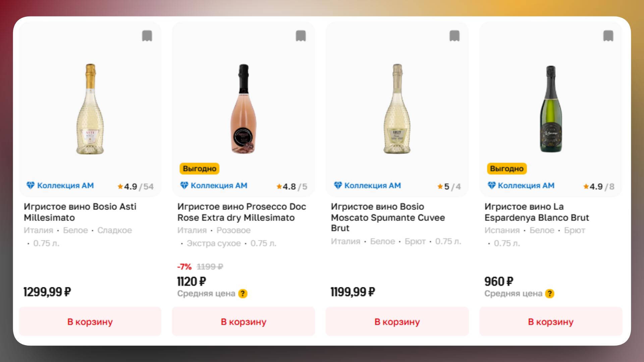Image resolution: width=644 pixels, height=362 pixels.
Task: Open Prosecco Doc Rose Extra dry title link
Action: 241,212
